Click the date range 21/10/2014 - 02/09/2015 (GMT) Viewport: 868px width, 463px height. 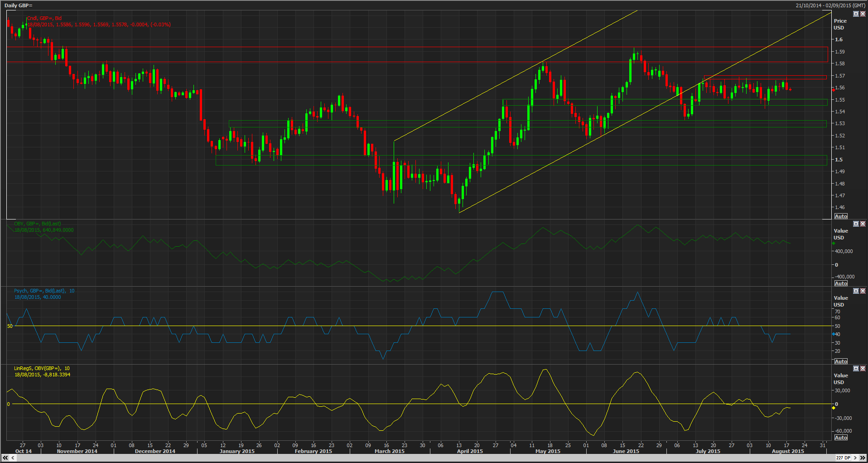tap(830, 5)
